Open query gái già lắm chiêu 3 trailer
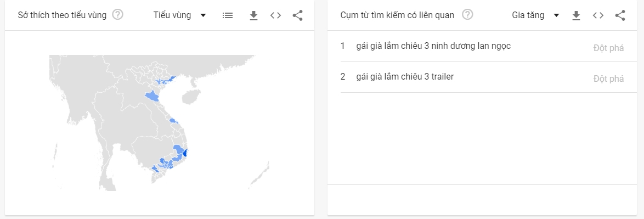Screen dimensions: 644x219 [x=405, y=76]
